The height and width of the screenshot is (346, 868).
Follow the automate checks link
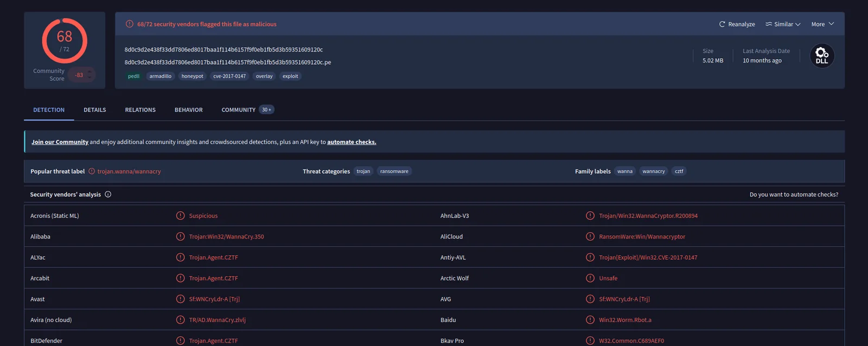[352, 142]
